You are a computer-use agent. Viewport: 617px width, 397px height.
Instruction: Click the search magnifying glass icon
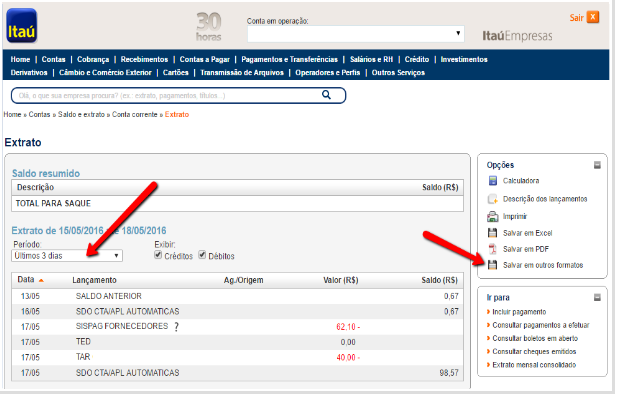click(x=326, y=95)
